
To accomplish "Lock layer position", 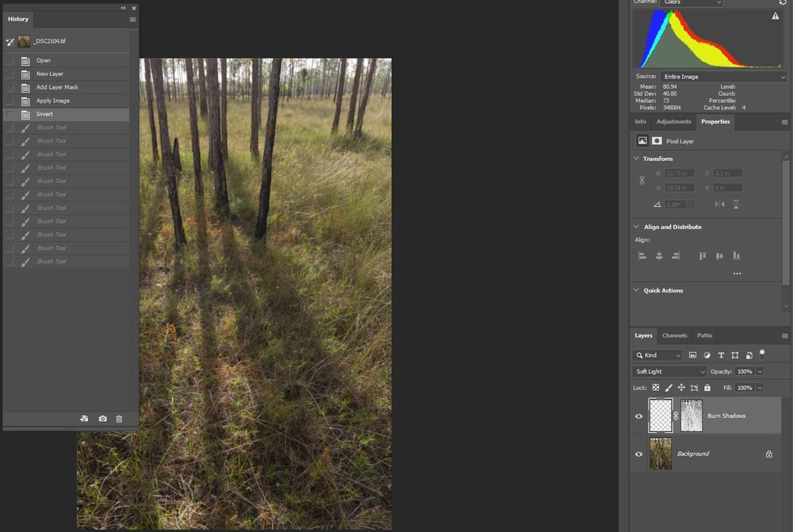I will pyautogui.click(x=681, y=388).
